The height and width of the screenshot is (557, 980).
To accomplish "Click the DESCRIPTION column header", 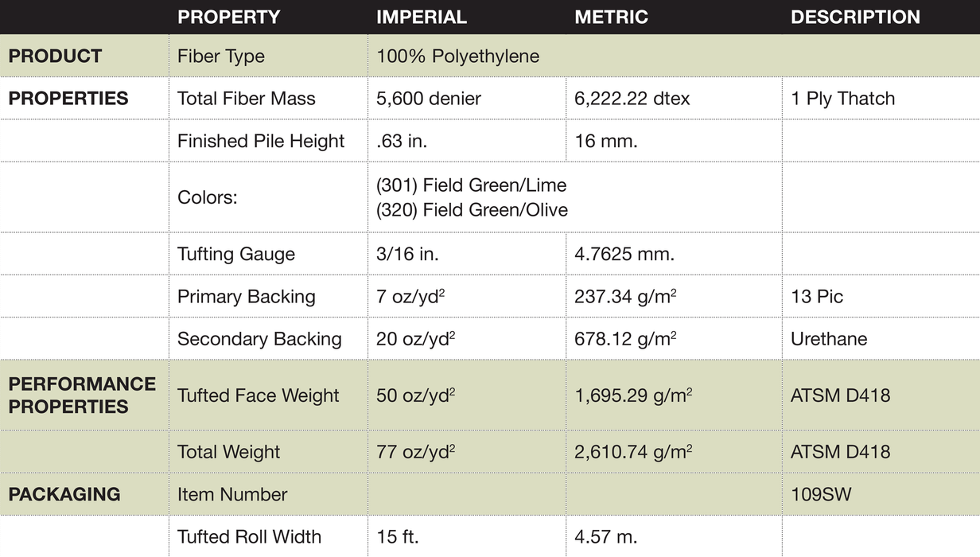I will [855, 17].
